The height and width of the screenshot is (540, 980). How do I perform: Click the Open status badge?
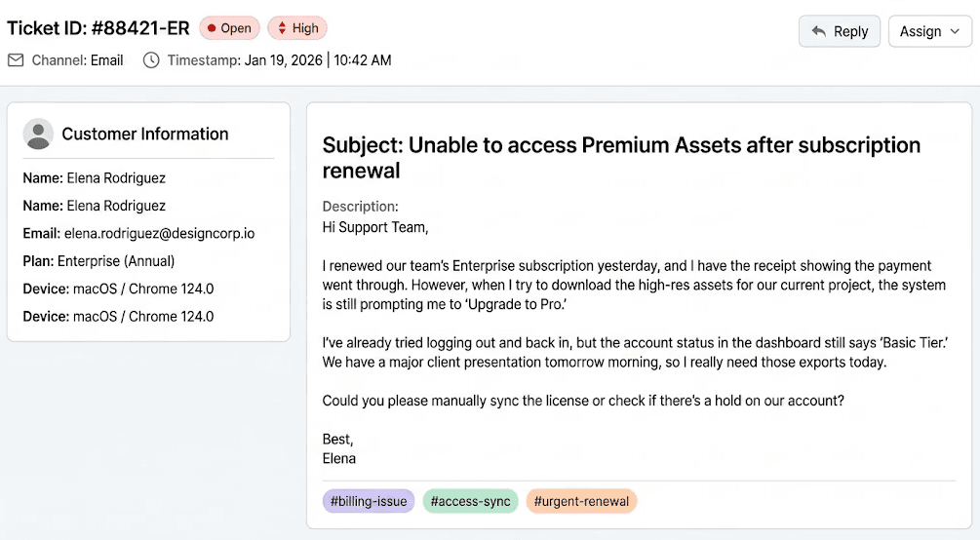pyautogui.click(x=229, y=28)
